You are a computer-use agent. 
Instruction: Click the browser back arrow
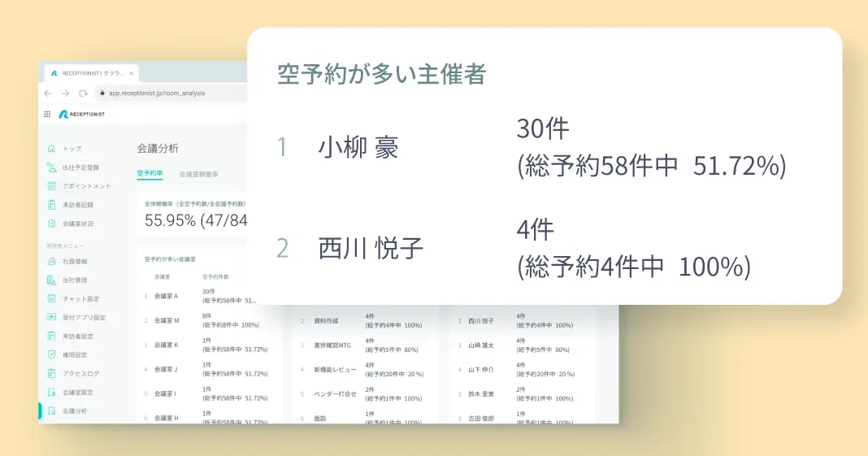point(48,93)
